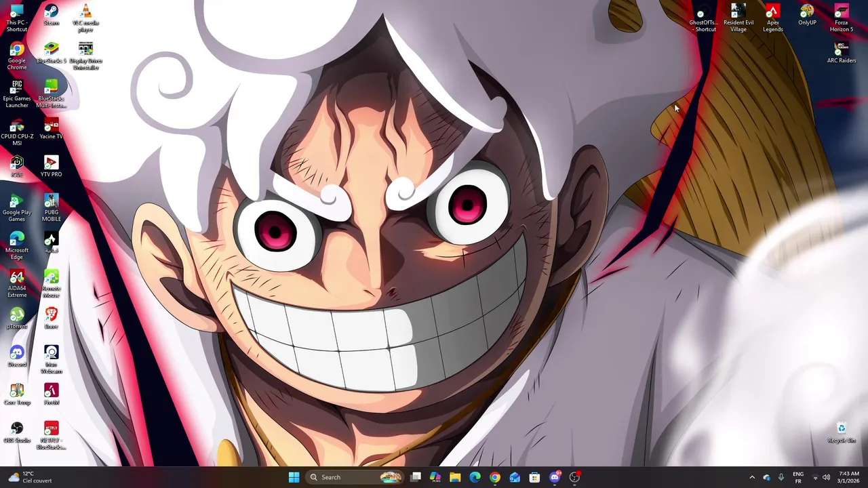This screenshot has height=488, width=868.
Task: Select the ARC Raiders desktop icon
Action: tap(842, 53)
